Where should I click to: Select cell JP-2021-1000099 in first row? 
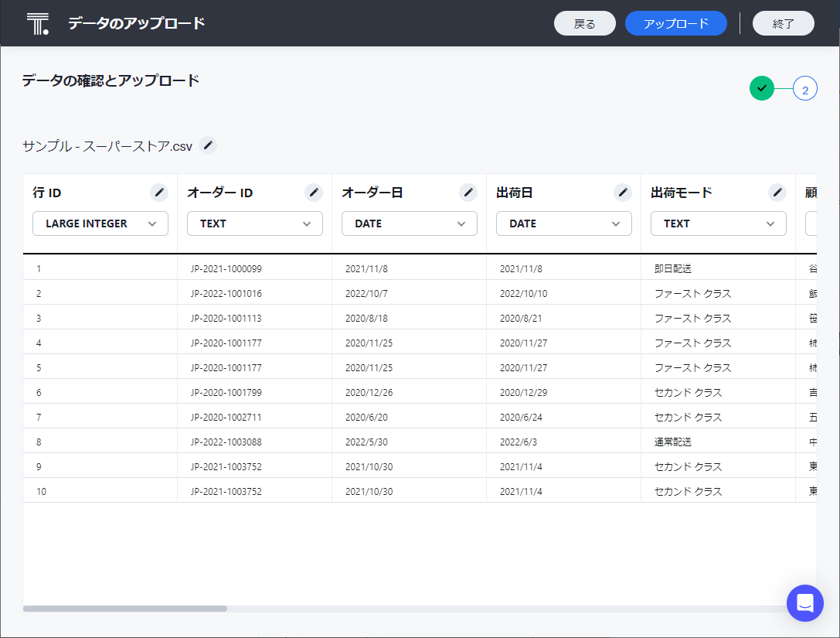click(x=226, y=268)
